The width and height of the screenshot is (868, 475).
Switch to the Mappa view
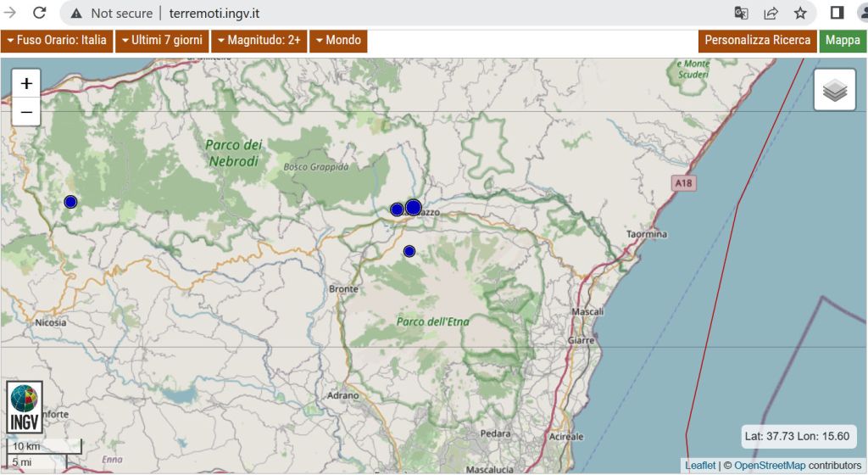coord(842,41)
